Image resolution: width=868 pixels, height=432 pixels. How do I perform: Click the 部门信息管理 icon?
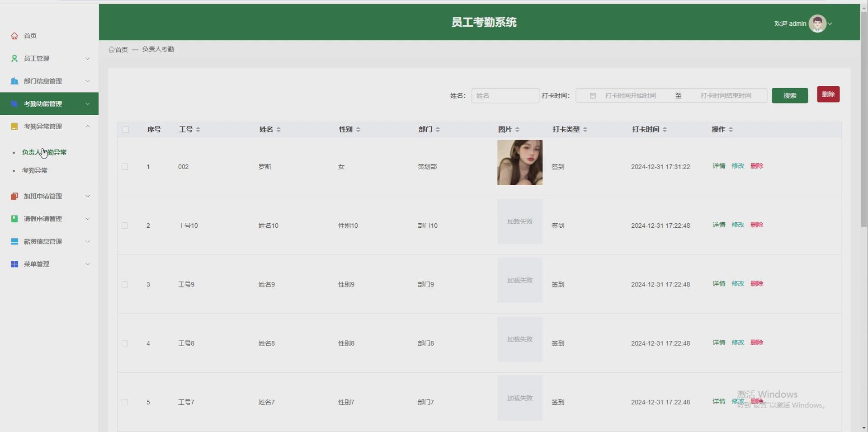tap(14, 81)
